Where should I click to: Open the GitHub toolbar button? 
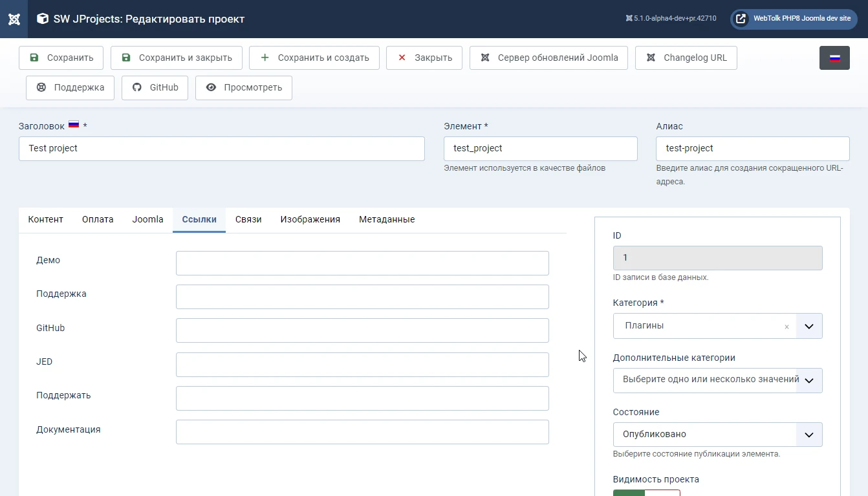pyautogui.click(x=155, y=88)
